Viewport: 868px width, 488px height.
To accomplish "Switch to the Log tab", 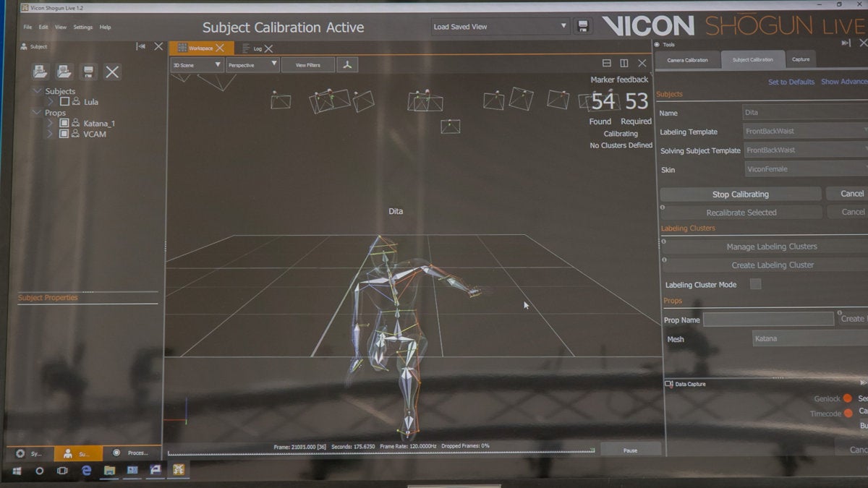I will coord(258,48).
